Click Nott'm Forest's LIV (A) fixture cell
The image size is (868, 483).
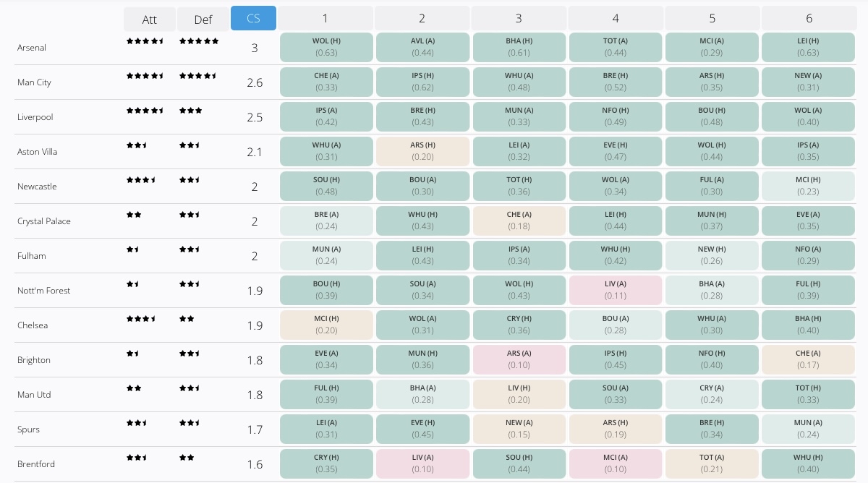tap(616, 290)
